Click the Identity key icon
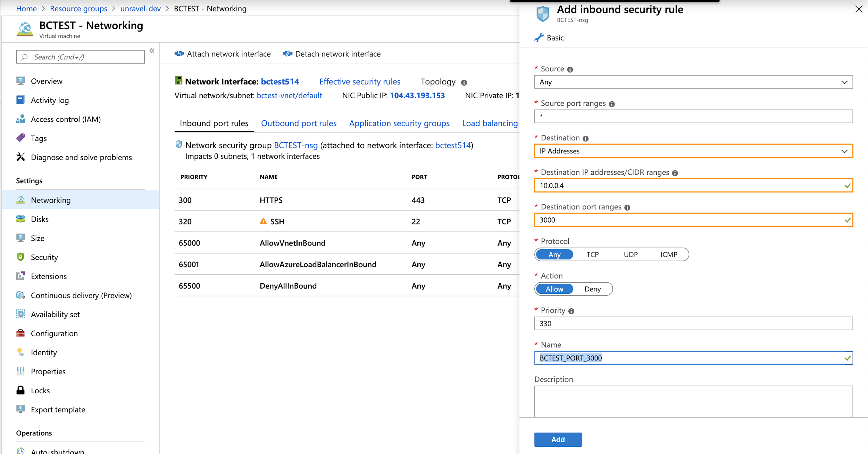The height and width of the screenshot is (454, 868). tap(20, 352)
